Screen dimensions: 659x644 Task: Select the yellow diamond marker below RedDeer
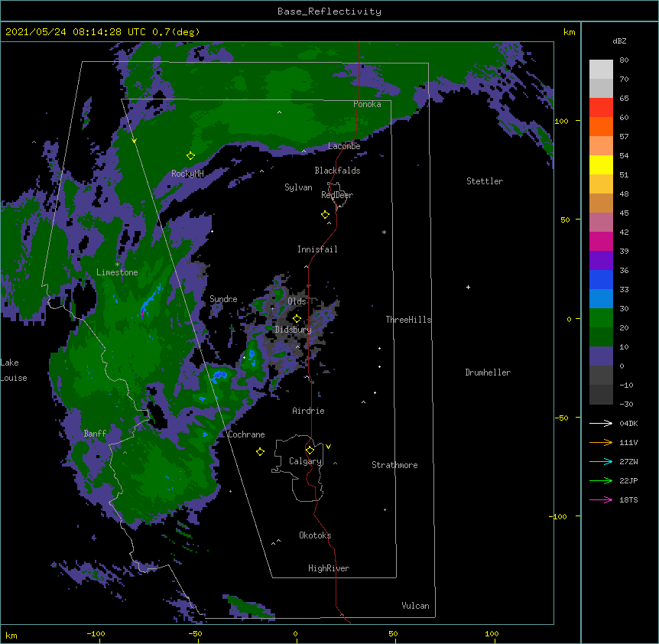(x=325, y=215)
